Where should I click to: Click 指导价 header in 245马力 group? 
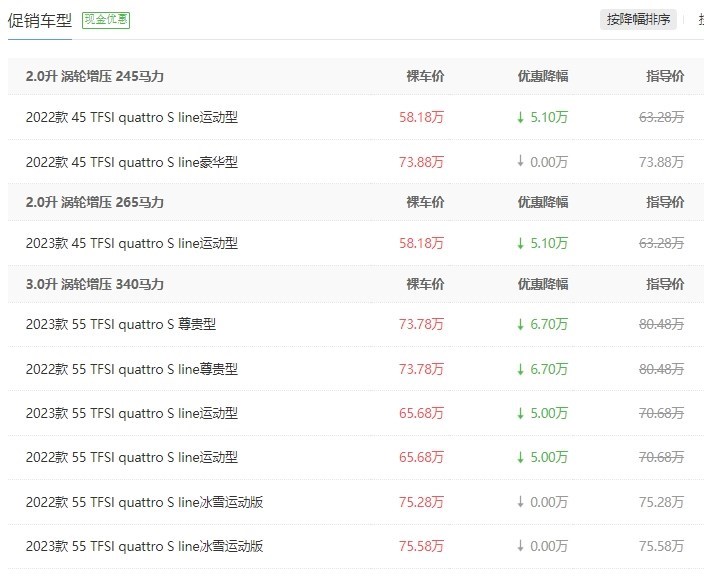665,76
